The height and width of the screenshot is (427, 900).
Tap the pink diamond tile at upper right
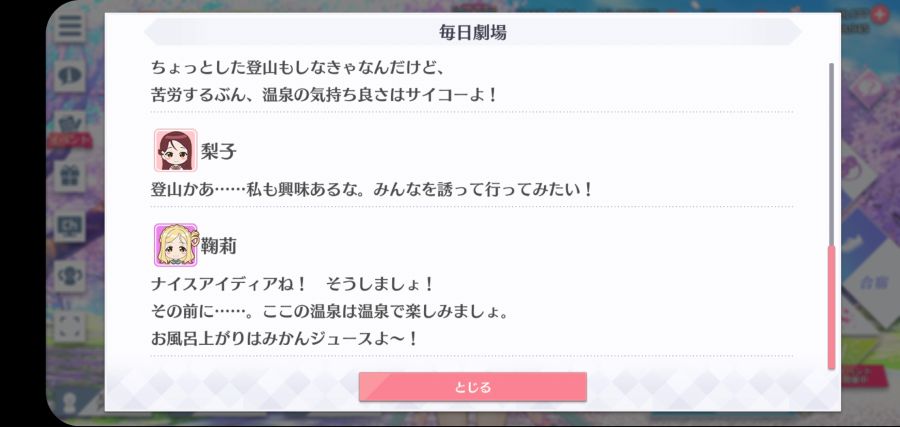tap(869, 88)
